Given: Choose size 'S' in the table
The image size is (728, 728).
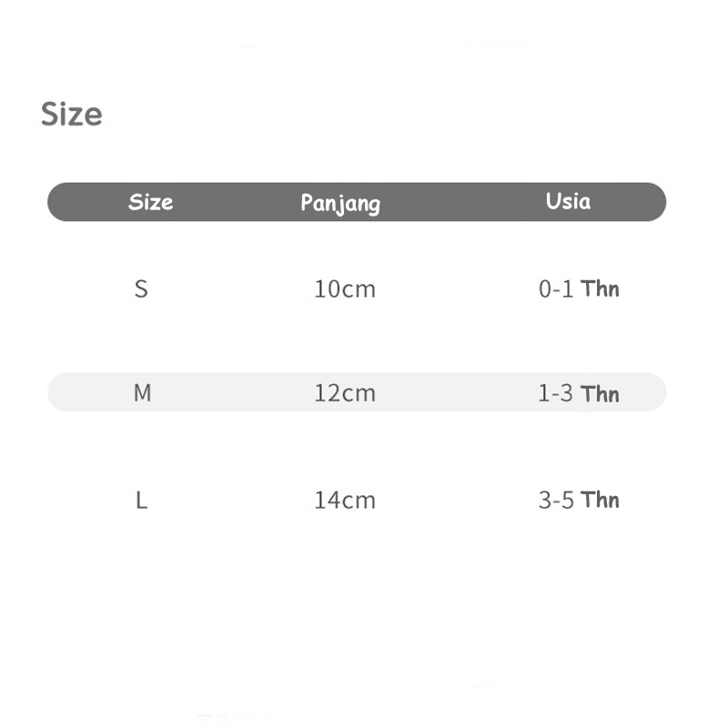Looking at the screenshot, I should [x=141, y=289].
